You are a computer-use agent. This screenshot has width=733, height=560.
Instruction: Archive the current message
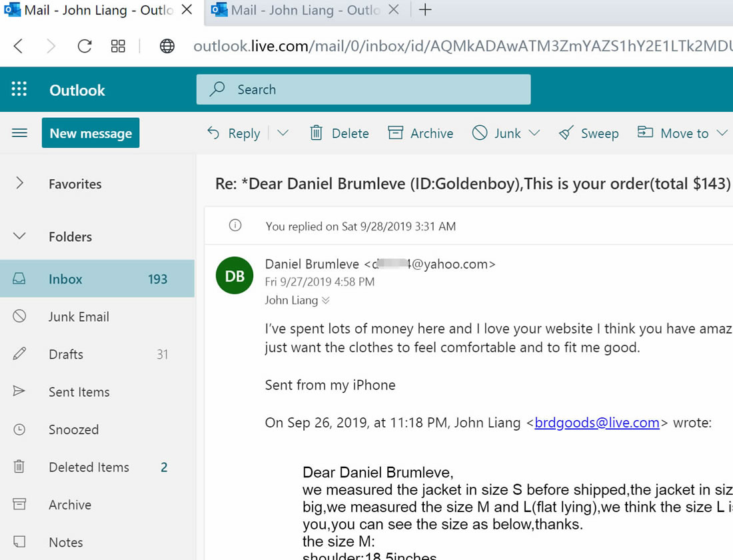pos(420,133)
